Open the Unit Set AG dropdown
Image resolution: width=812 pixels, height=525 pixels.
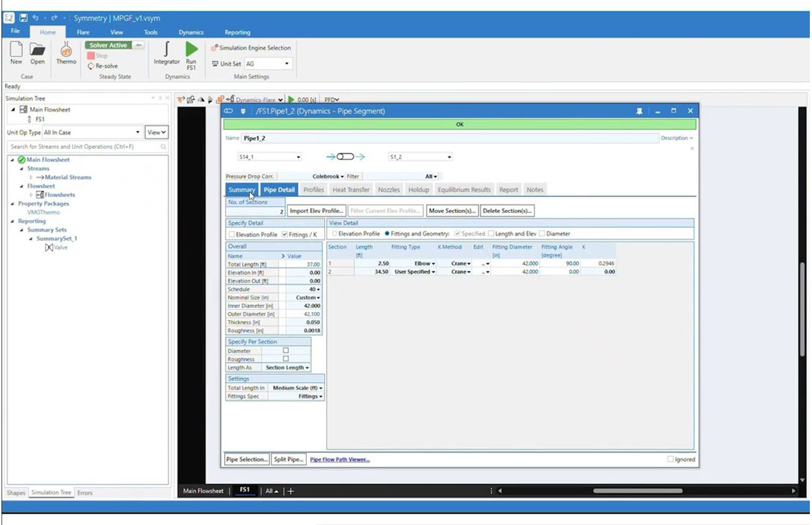tap(268, 64)
